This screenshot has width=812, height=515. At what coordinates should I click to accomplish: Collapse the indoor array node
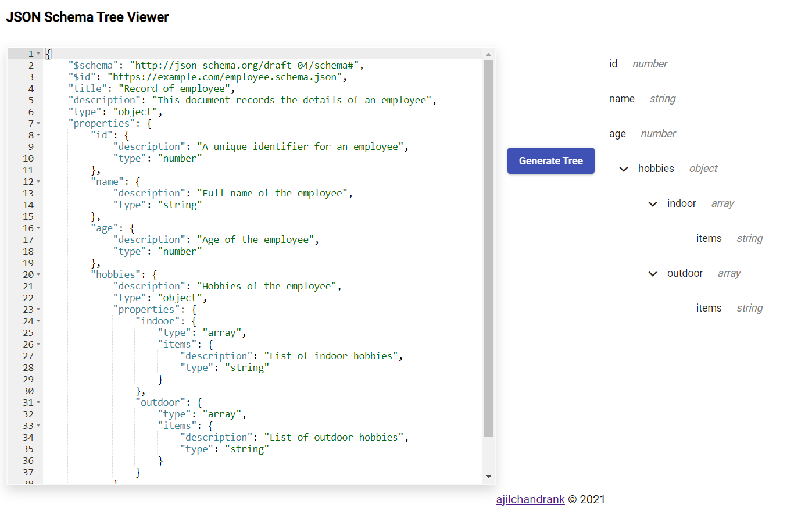click(652, 204)
